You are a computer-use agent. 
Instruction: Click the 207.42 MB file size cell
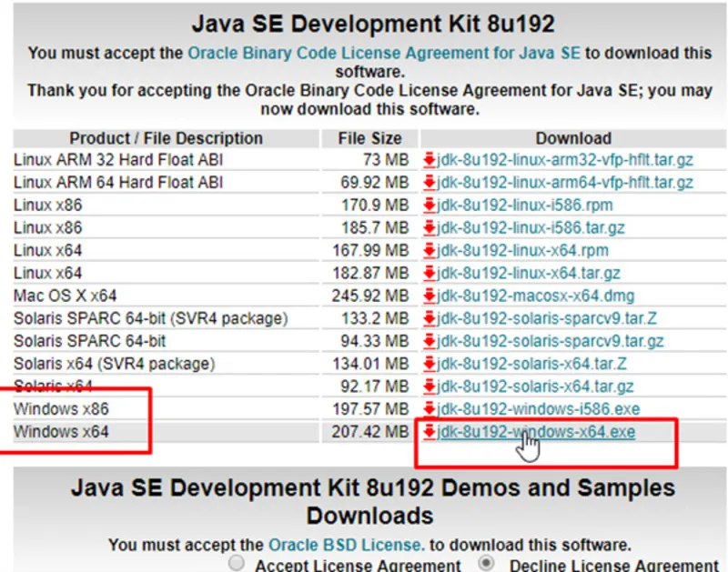[x=370, y=432]
